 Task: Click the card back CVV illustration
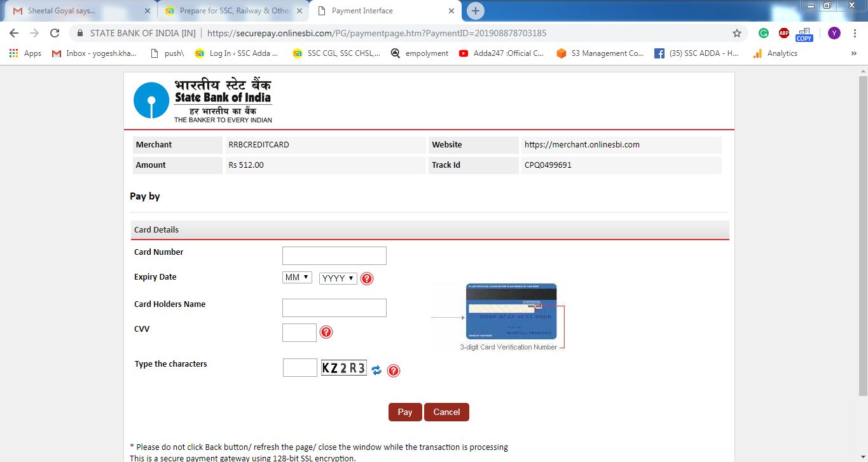pos(511,311)
